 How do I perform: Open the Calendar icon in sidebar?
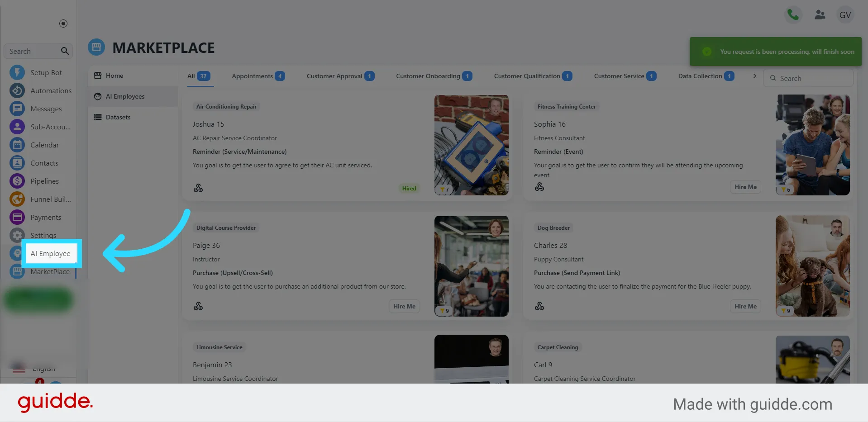click(17, 145)
